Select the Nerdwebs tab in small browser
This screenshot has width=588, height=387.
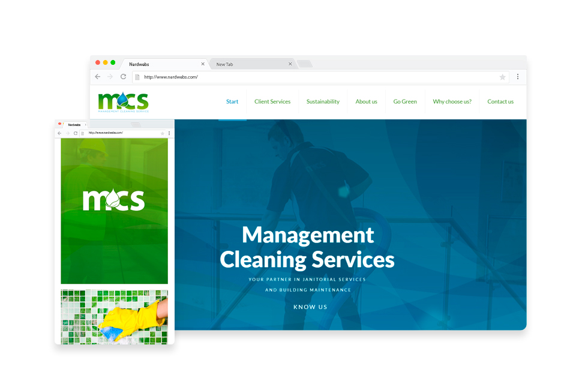(74, 125)
